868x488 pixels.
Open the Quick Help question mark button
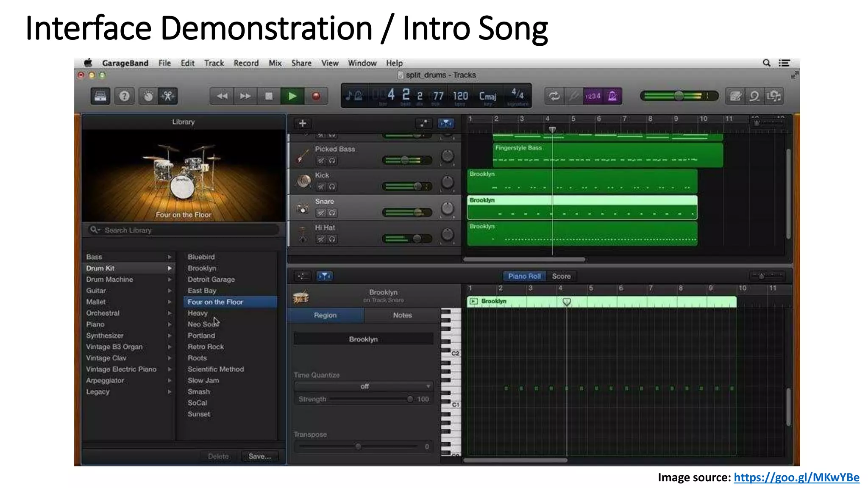coord(124,96)
